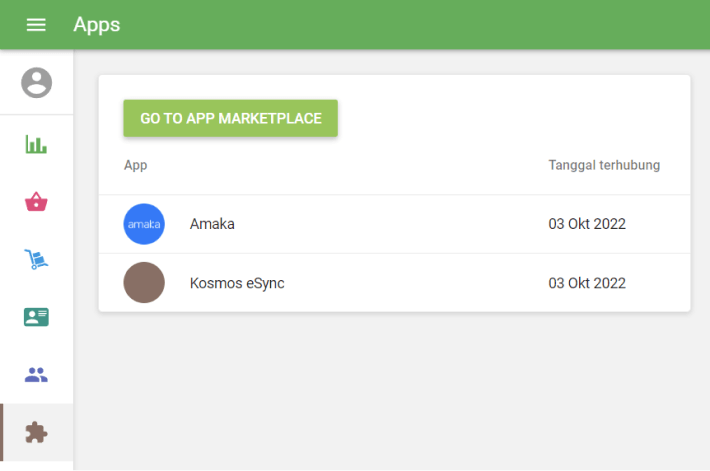Open the Amaka app name
Screen dimensions: 710x471
pos(212,224)
